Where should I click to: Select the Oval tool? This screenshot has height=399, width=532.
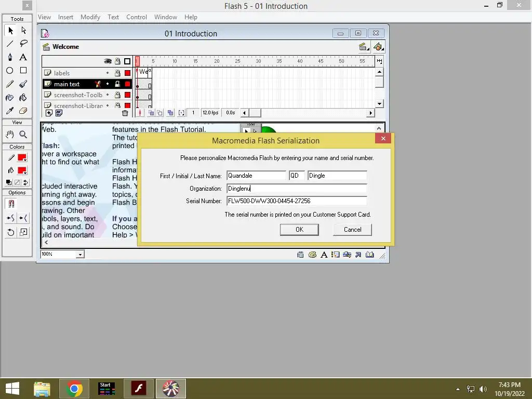(x=10, y=70)
